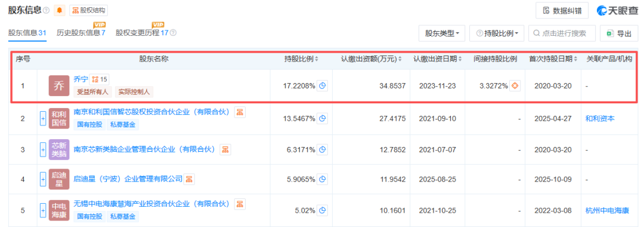Viewport: 644px width, 227px height.
Task: Click the 乔宁 relation count icon 15
Action: point(99,79)
